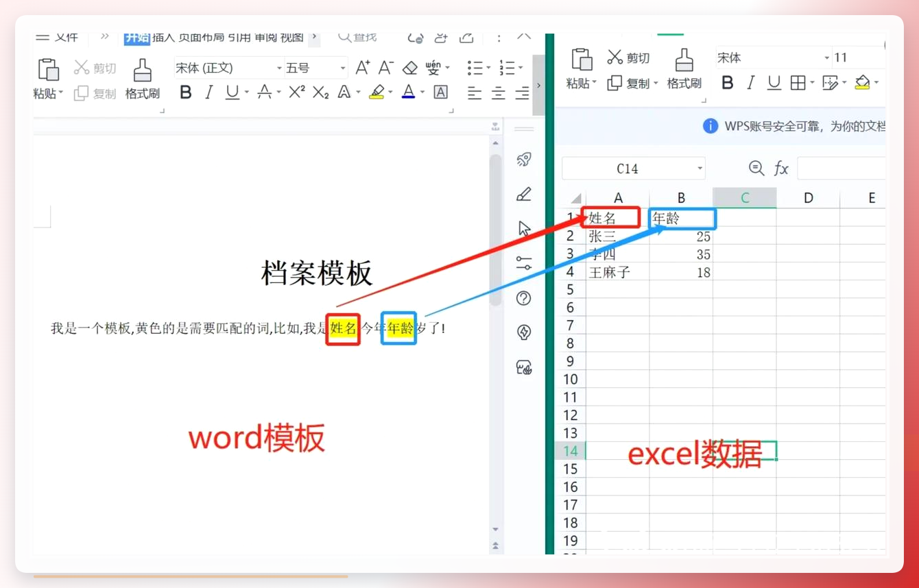Image resolution: width=919 pixels, height=588 pixels.
Task: Apply the fill color bucket in Excel
Action: [x=863, y=83]
